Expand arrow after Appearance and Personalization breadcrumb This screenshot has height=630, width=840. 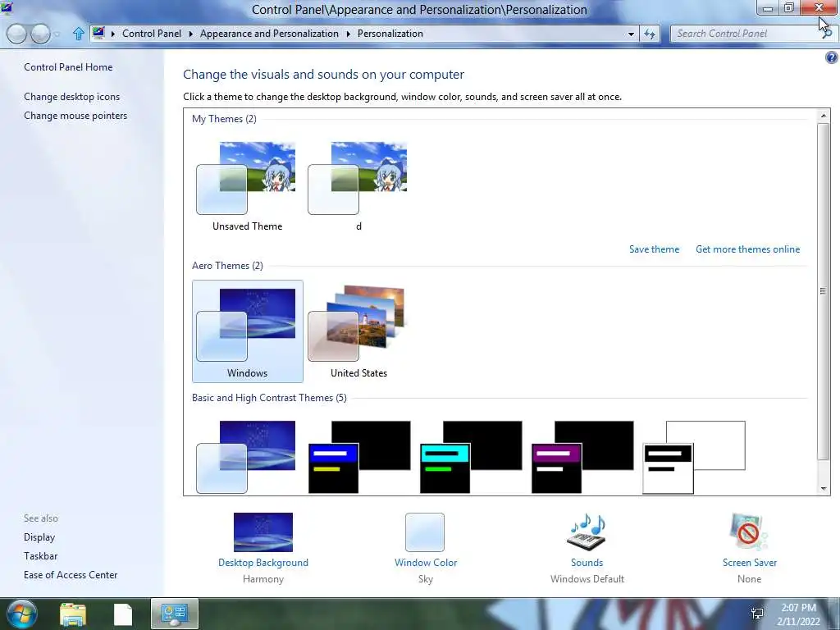pyautogui.click(x=348, y=34)
